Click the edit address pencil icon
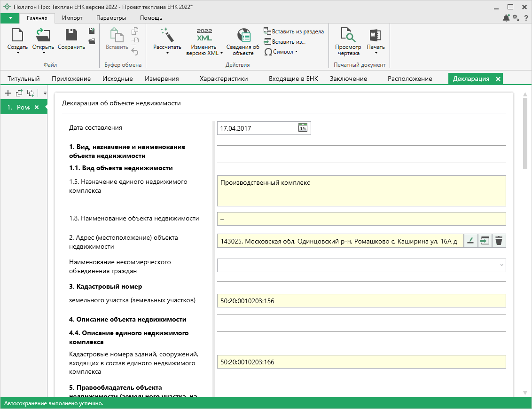Screen dimensions: 532x409 tap(471, 241)
